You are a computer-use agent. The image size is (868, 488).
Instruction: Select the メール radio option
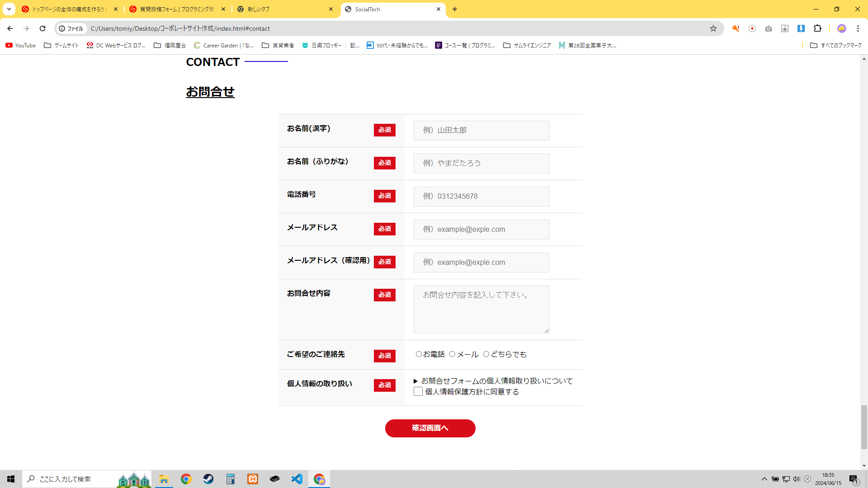coord(452,354)
